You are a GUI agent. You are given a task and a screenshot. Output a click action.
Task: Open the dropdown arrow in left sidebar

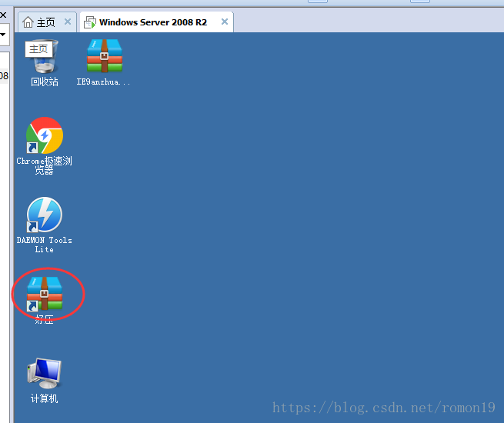point(3,35)
